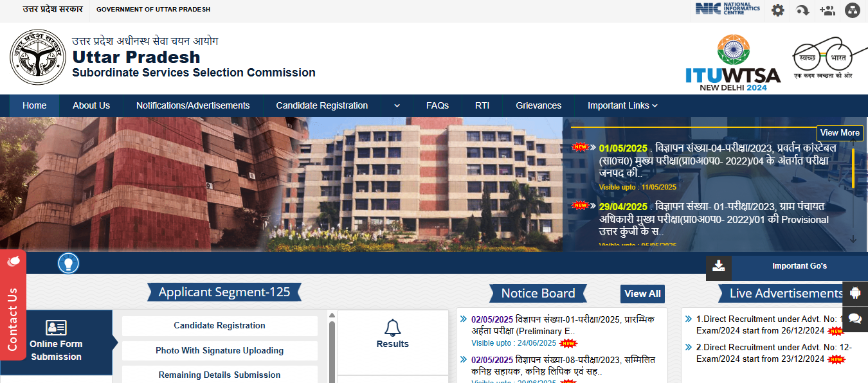The image size is (868, 383).
Task: Click the Hindi 'उत्तर प्रदेश सरकार' text
Action: pos(53,10)
